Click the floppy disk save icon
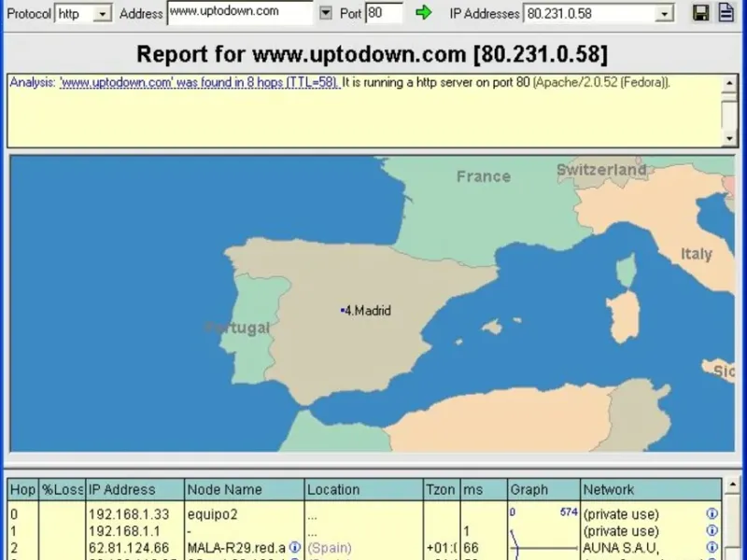The image size is (747, 560). [701, 13]
